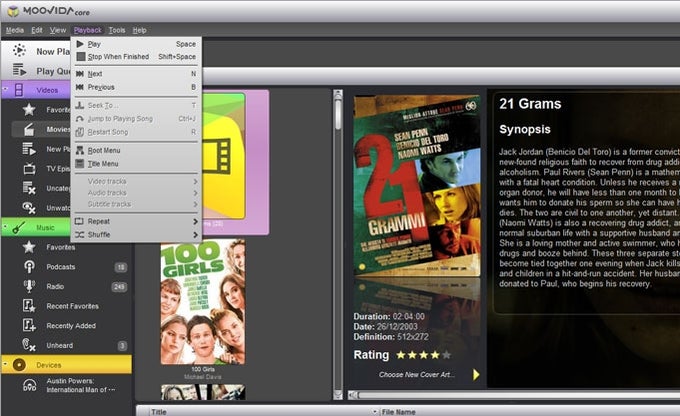Image resolution: width=680 pixels, height=416 pixels.
Task: Click the Play Queue icon
Action: tap(20, 70)
